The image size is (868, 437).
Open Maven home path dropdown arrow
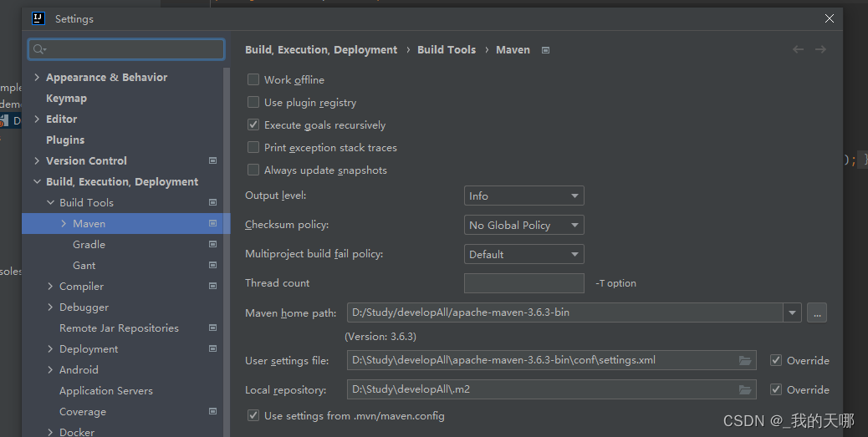[792, 313]
